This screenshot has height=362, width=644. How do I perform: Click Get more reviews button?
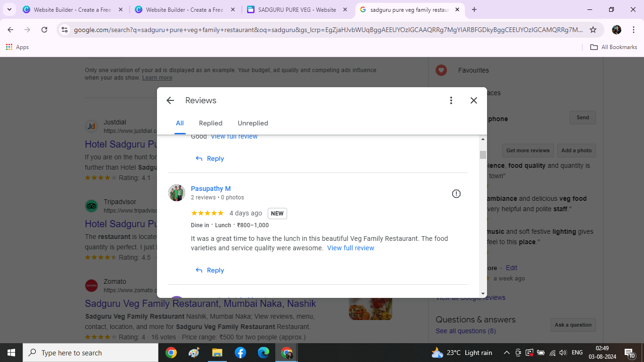[528, 151]
